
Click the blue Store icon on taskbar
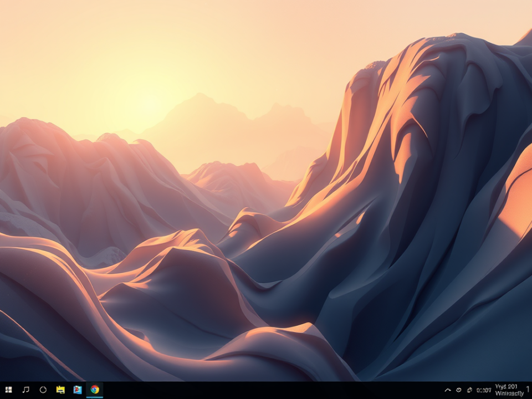pos(78,390)
